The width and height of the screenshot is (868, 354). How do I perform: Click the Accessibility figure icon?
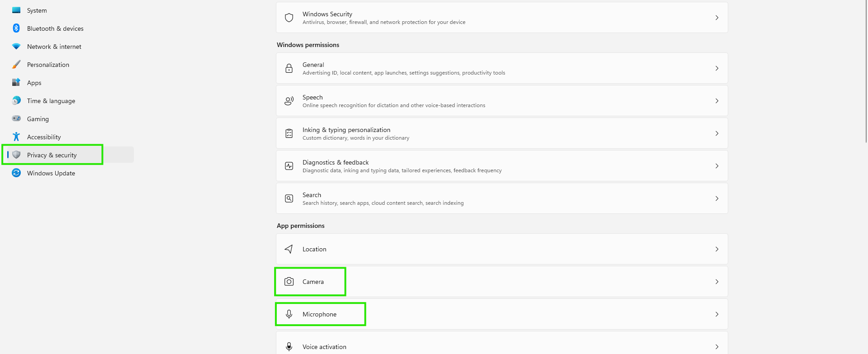pos(16,137)
